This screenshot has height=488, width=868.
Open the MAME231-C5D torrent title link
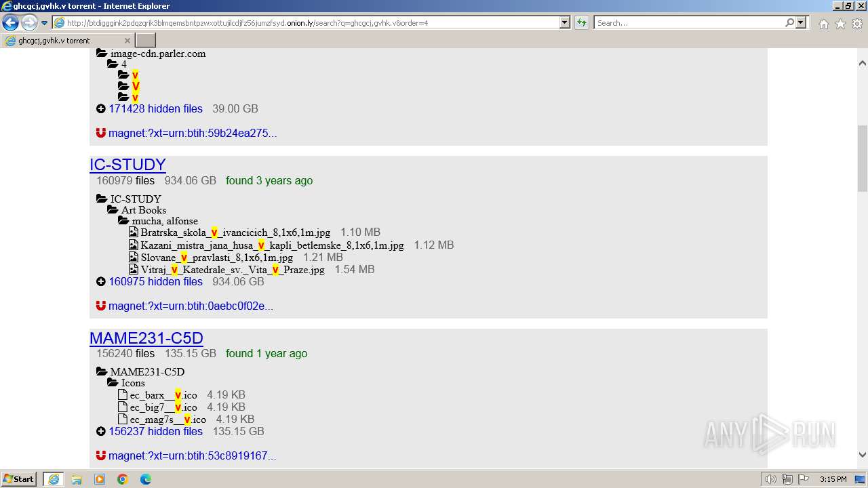(x=146, y=338)
